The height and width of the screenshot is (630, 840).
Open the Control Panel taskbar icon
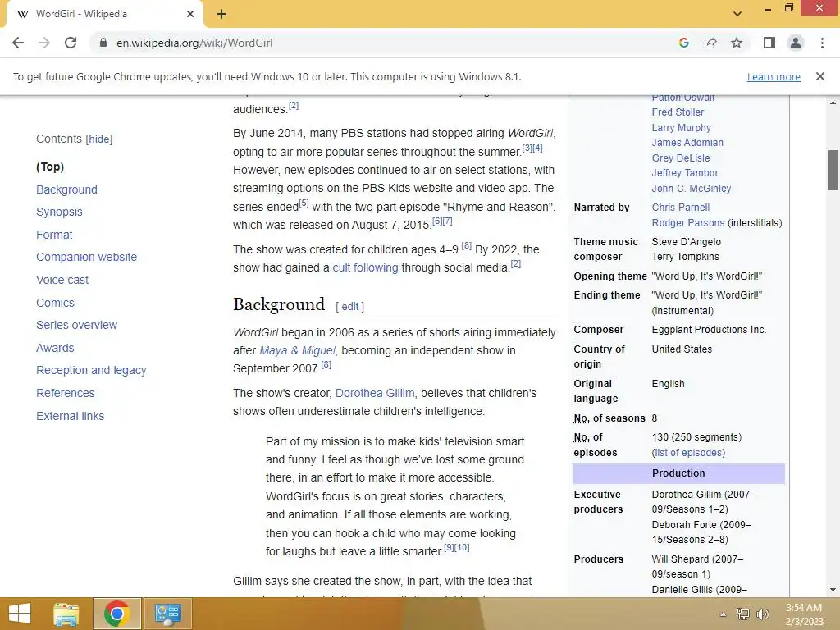pos(167,614)
